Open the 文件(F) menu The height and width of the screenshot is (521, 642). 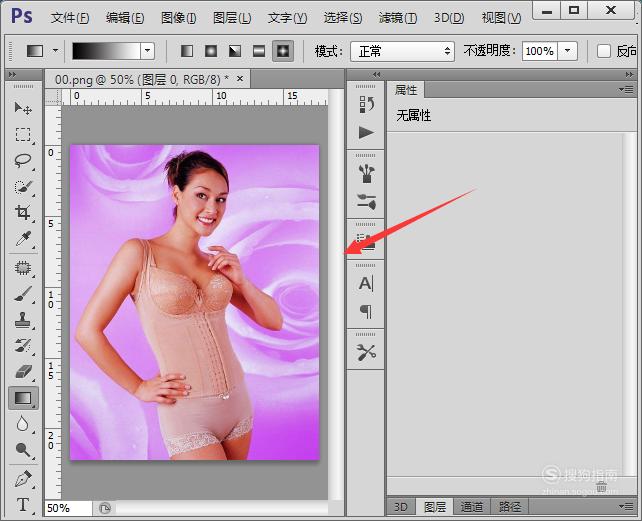tap(70, 18)
